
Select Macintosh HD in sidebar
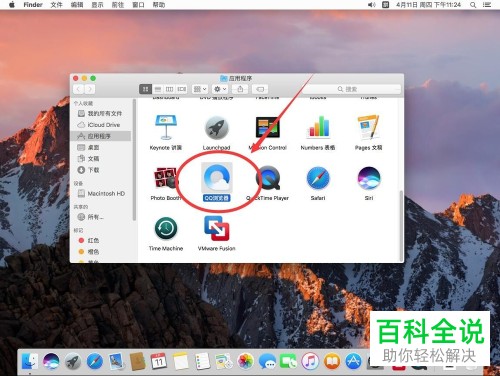101,193
